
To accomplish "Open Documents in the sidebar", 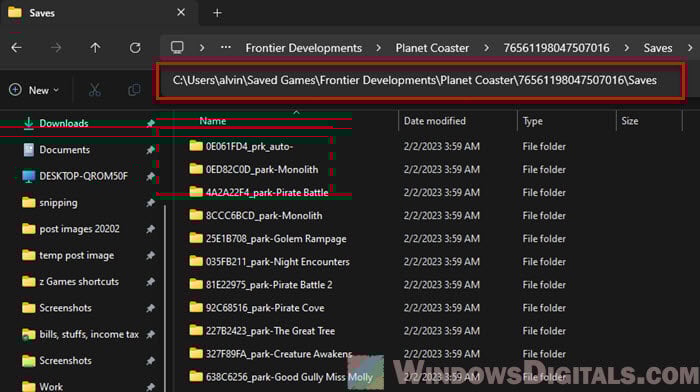I will tap(64, 150).
